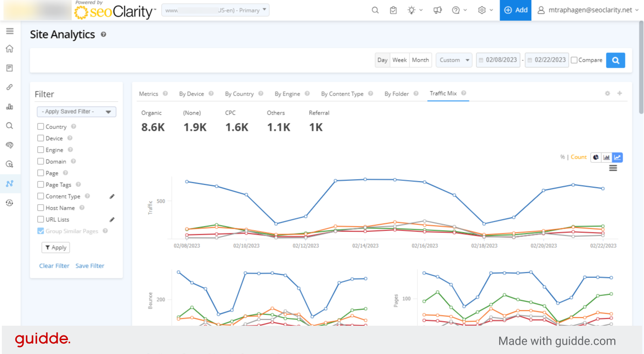
Task: Click the lightbulb icon in header
Action: (x=411, y=10)
